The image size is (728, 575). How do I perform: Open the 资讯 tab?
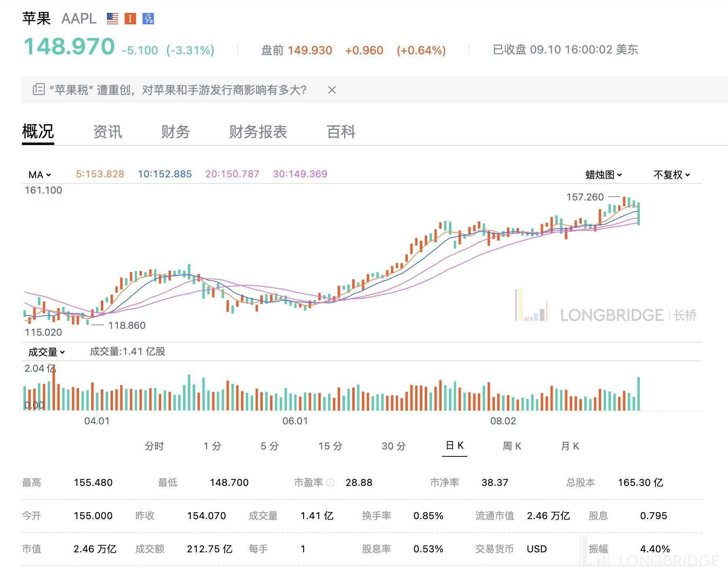[x=108, y=132]
